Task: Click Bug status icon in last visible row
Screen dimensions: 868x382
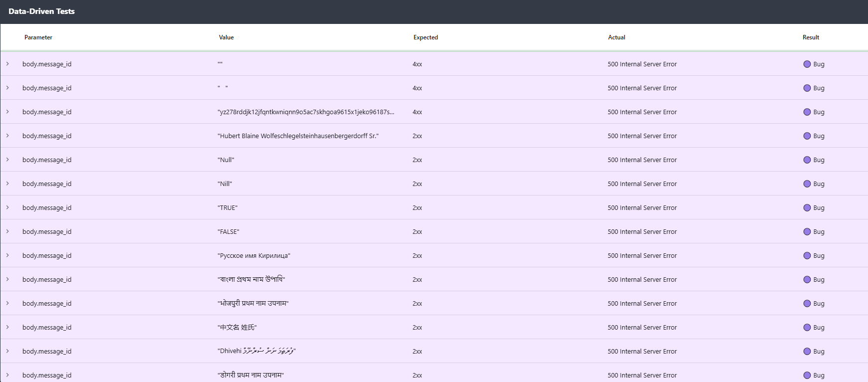Action: pos(807,375)
